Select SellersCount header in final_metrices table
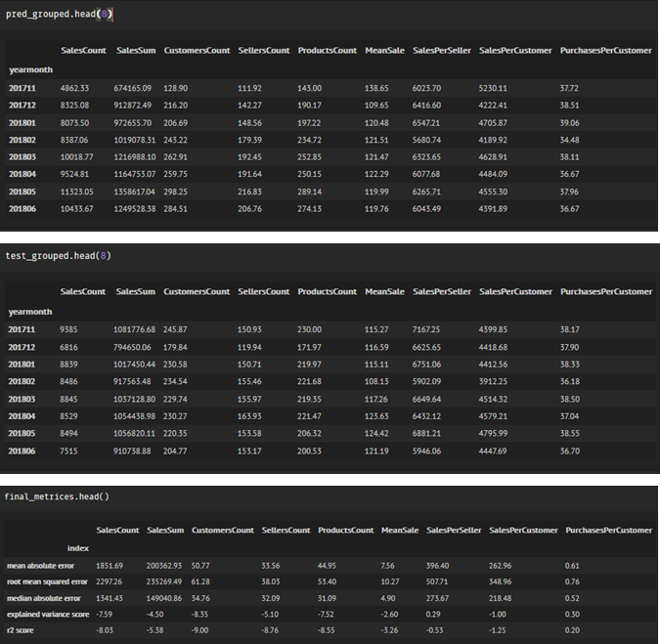 coord(286,530)
